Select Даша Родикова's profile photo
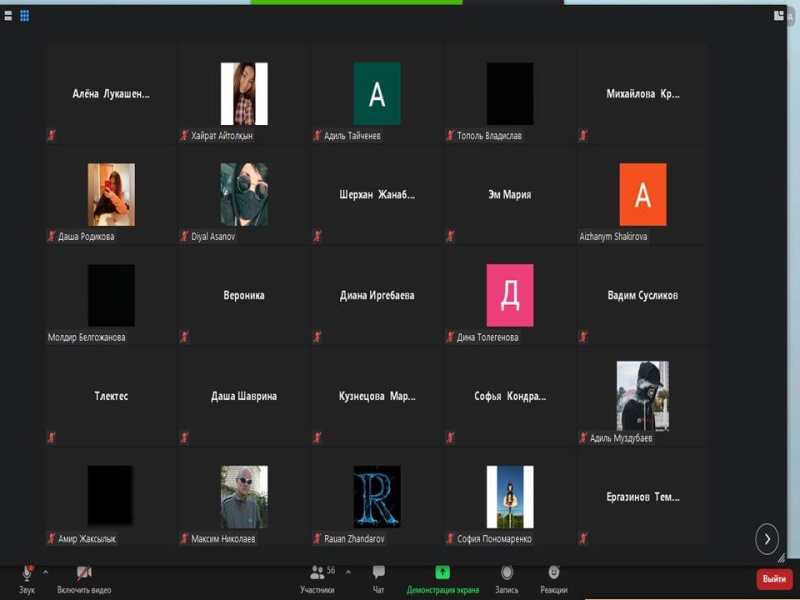Screen dimensions: 800x600 [111, 194]
